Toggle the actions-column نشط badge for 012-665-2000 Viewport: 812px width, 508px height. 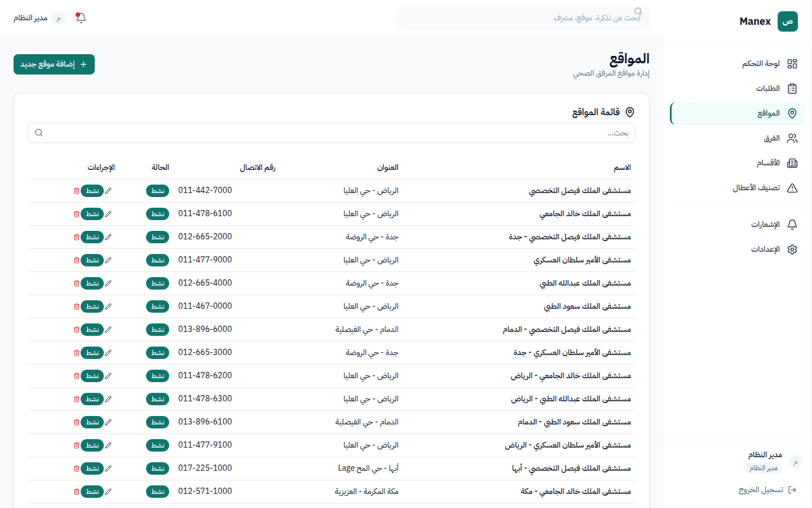coord(92,237)
